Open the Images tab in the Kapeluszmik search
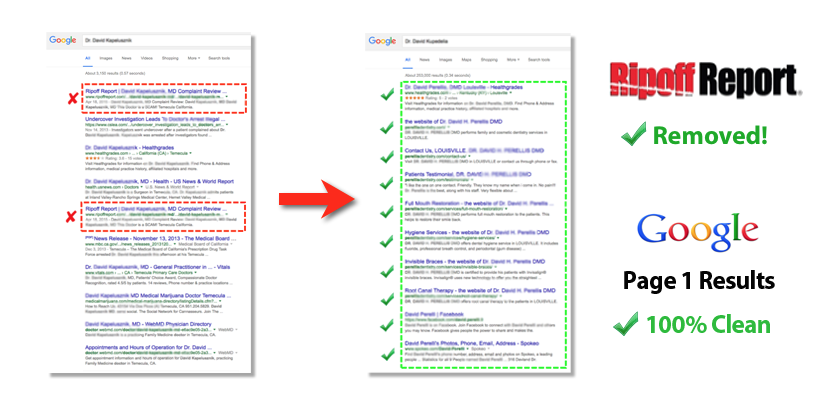The height and width of the screenshot is (400, 830). (106, 58)
